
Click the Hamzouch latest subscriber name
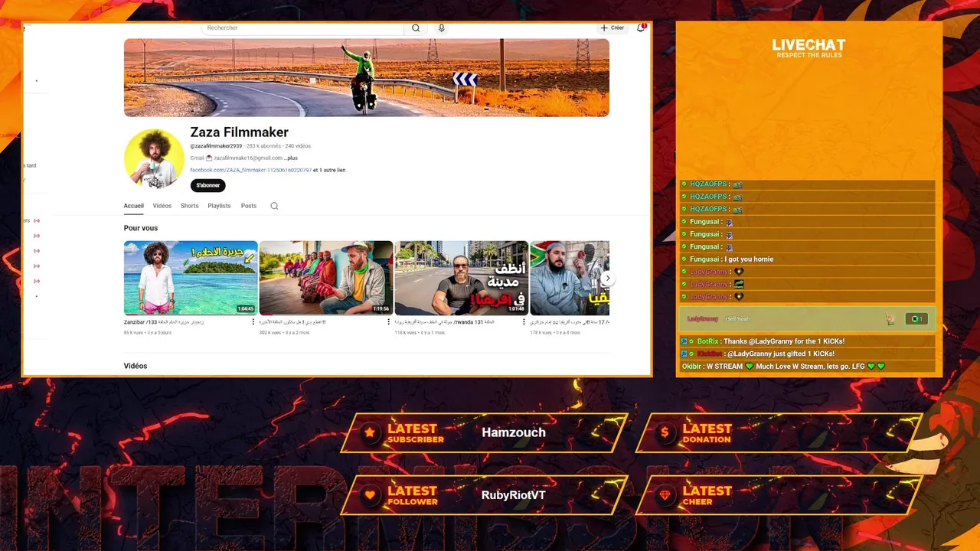pyautogui.click(x=514, y=432)
